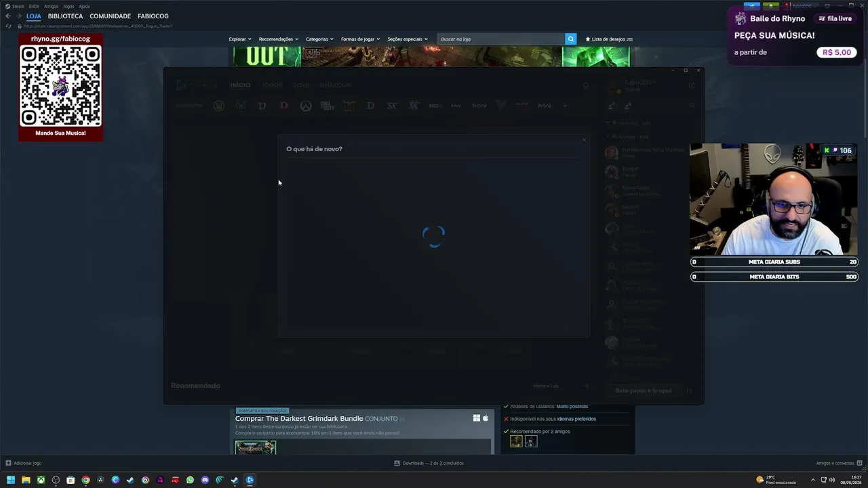Click the Battle.net taskbar icon

(250, 480)
